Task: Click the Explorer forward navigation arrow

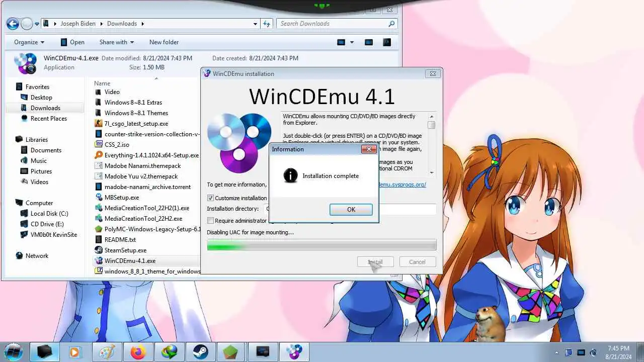Action: [x=27, y=24]
